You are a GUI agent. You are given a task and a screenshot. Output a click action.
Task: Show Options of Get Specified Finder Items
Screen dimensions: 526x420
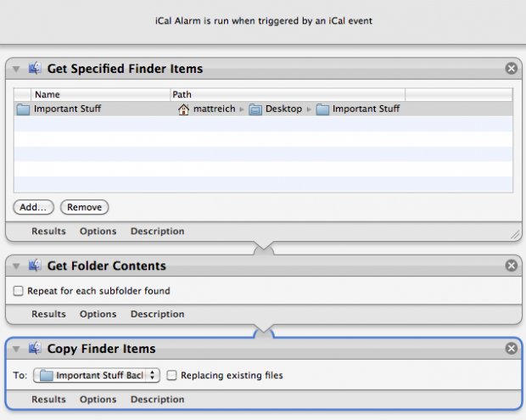click(98, 231)
